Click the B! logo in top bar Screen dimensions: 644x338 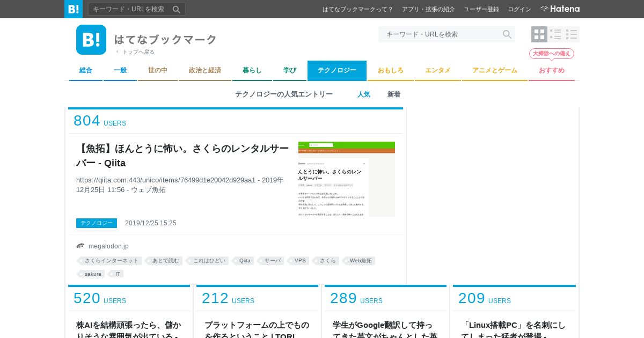[x=74, y=9]
